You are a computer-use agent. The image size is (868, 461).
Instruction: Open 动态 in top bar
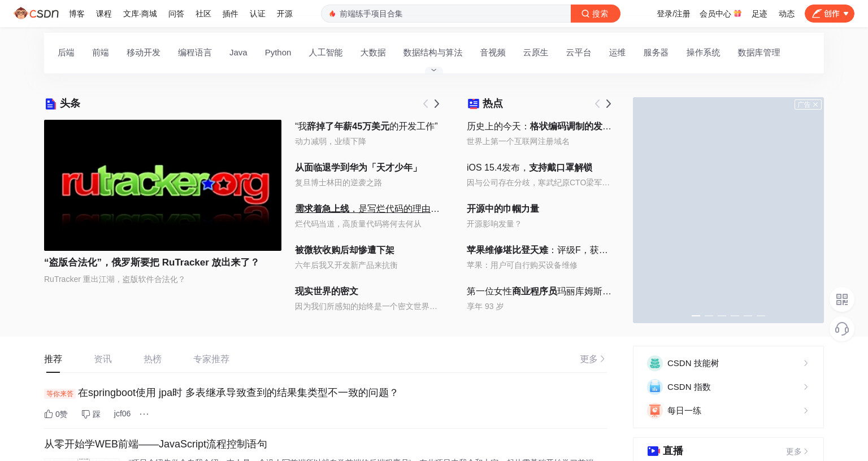787,14
